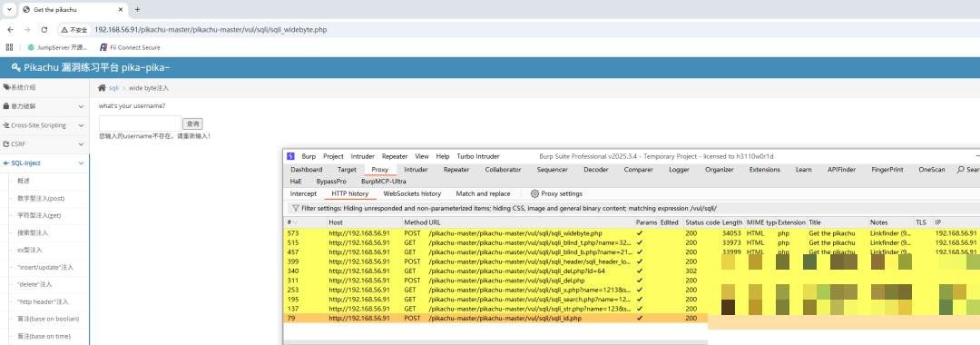Switch to the Logger tab
Viewport: 980px width, 345px height.
679,170
